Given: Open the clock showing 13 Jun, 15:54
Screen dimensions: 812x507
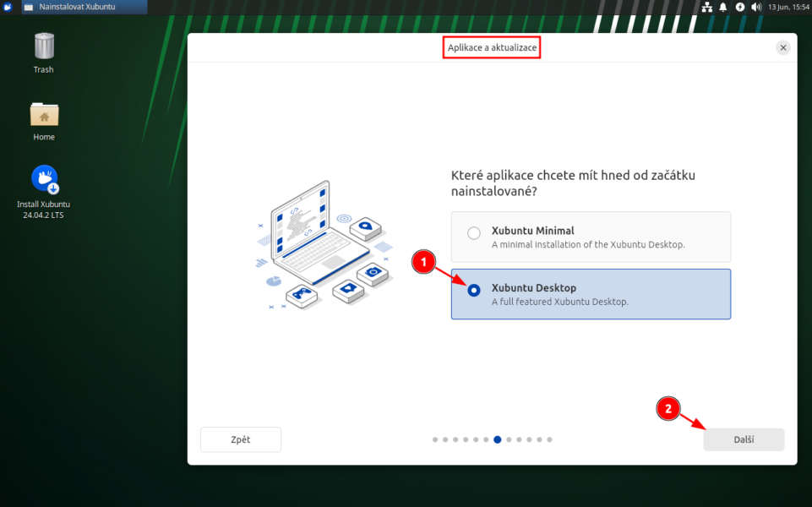Looking at the screenshot, I should (788, 7).
